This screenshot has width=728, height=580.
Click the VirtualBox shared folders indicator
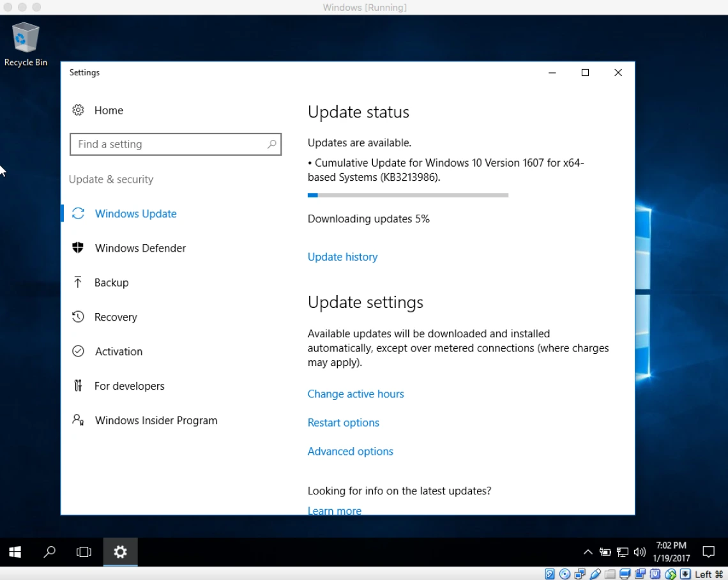[610, 574]
